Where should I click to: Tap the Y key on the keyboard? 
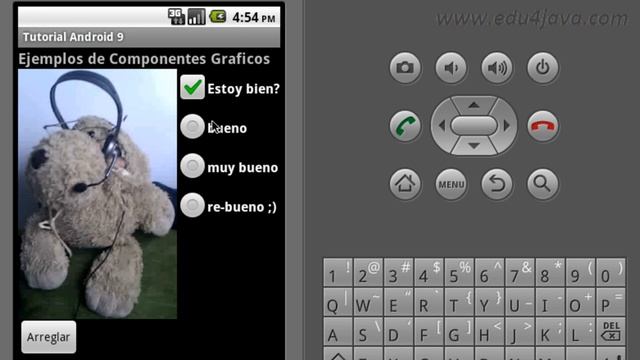pyautogui.click(x=490, y=302)
